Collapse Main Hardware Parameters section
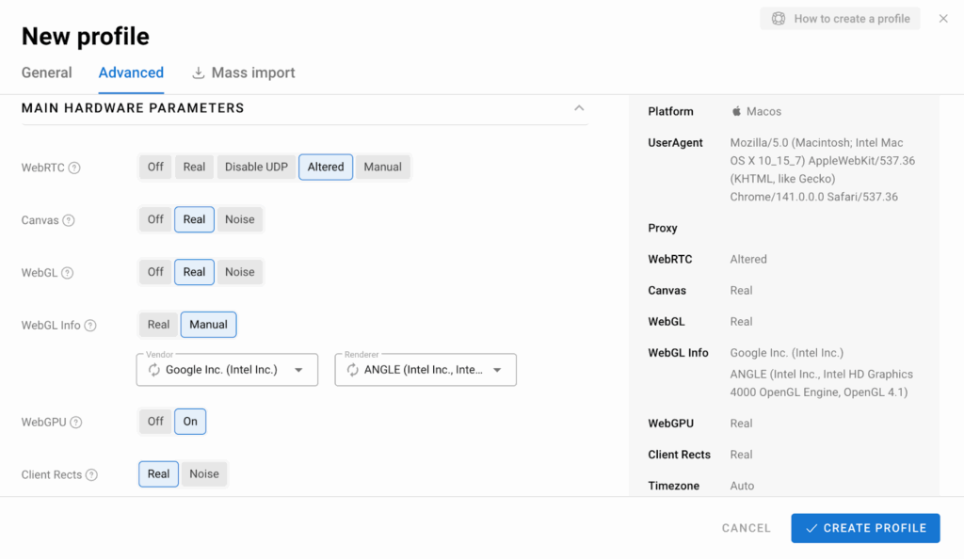 pos(579,108)
